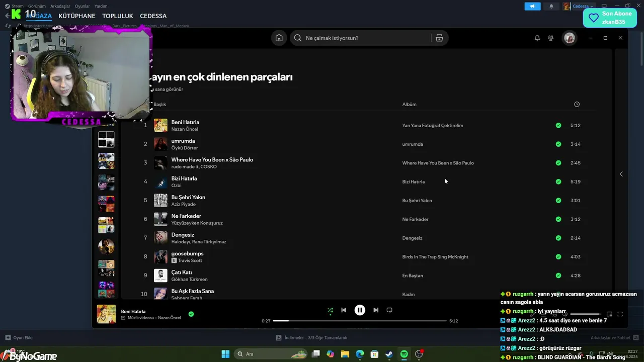Viewport: 644px width, 362px height.
Task: Open Task View on the taskbar
Action: [x=315, y=354]
